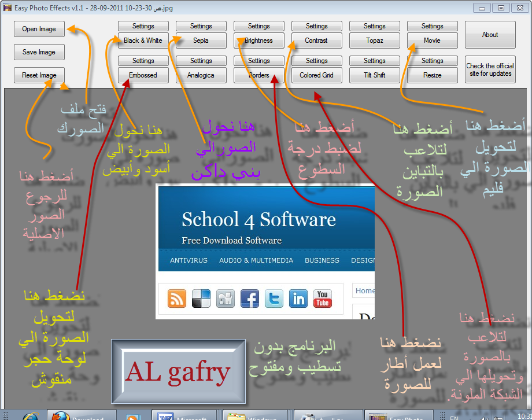This screenshot has width=532, height=420.
Task: Switch to the Firefox Download taskbar window
Action: pos(82,415)
